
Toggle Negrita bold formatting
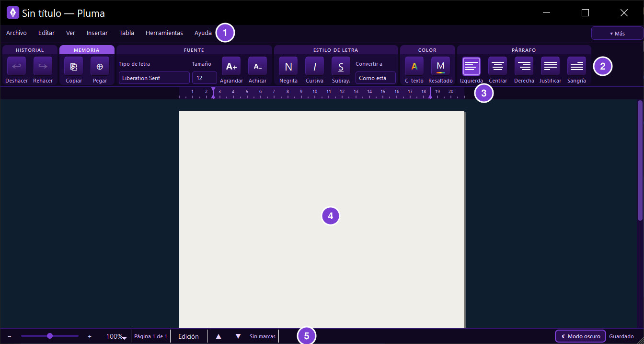point(288,66)
